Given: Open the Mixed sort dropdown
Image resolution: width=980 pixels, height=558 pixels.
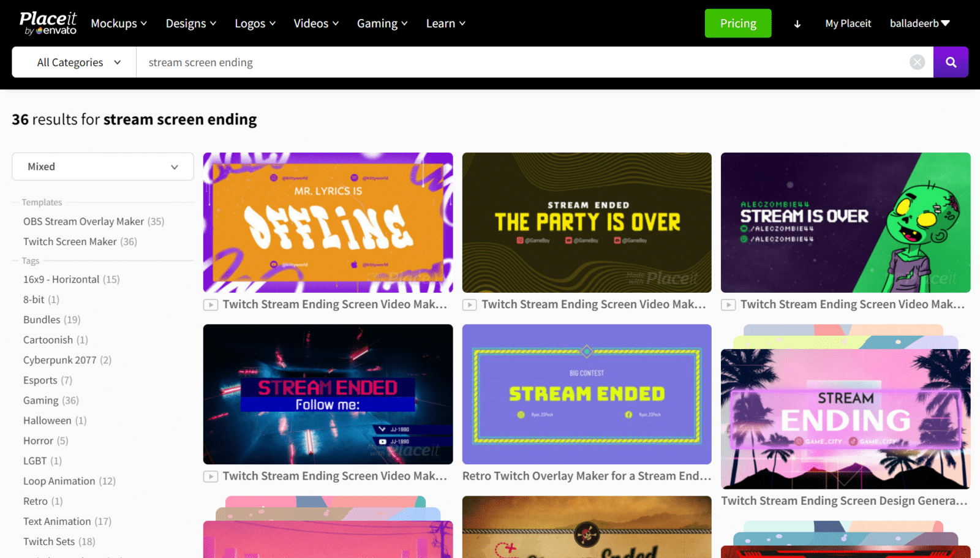Looking at the screenshot, I should pos(103,167).
